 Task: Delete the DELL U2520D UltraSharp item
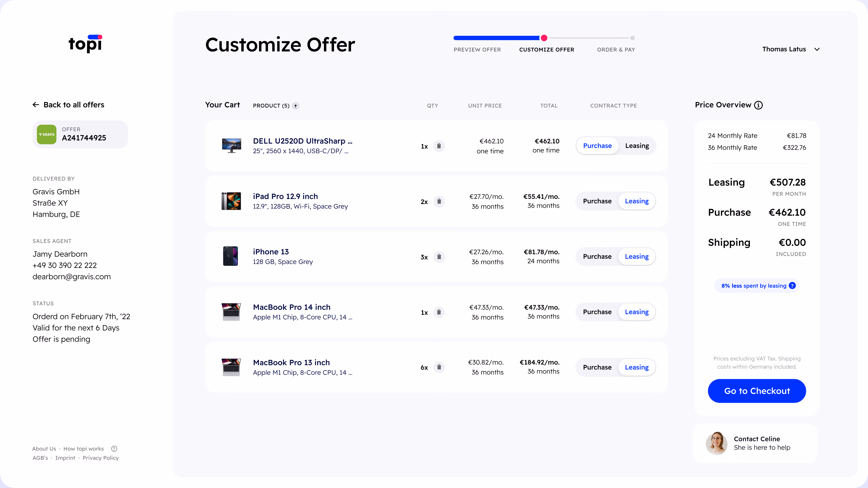tap(439, 146)
